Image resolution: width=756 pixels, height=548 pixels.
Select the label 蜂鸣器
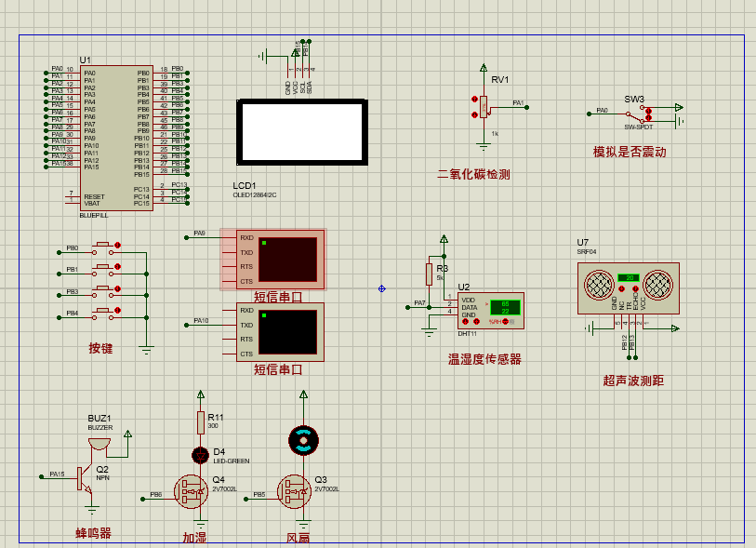tap(94, 533)
